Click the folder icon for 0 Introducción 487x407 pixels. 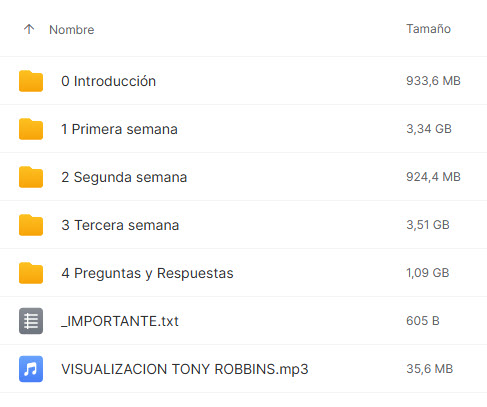pyautogui.click(x=31, y=81)
